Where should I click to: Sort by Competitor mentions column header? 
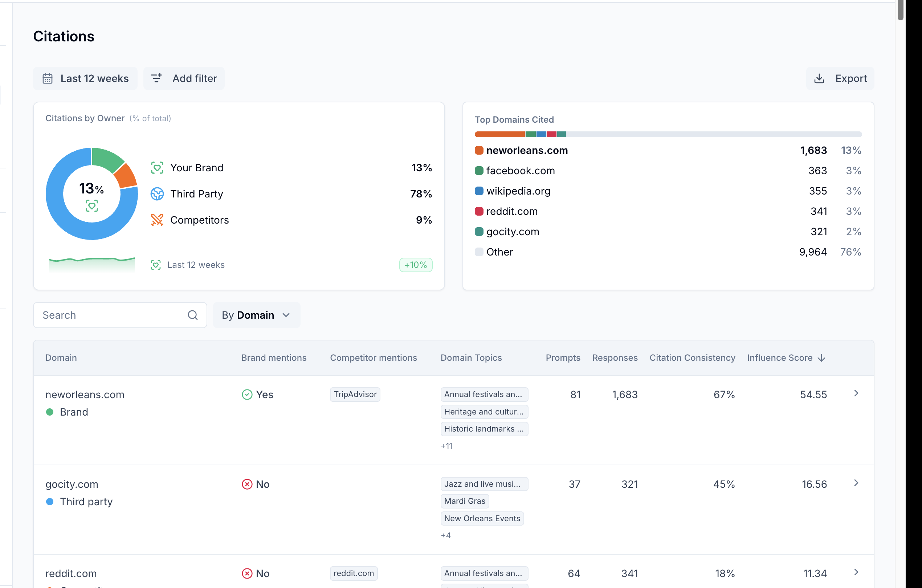click(x=373, y=358)
